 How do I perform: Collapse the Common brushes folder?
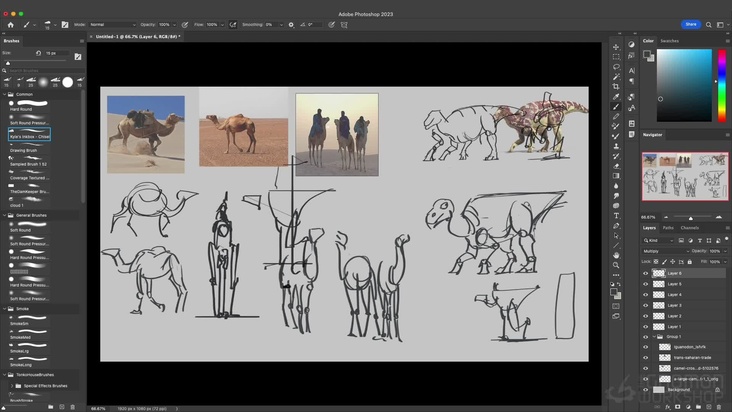pyautogui.click(x=5, y=94)
